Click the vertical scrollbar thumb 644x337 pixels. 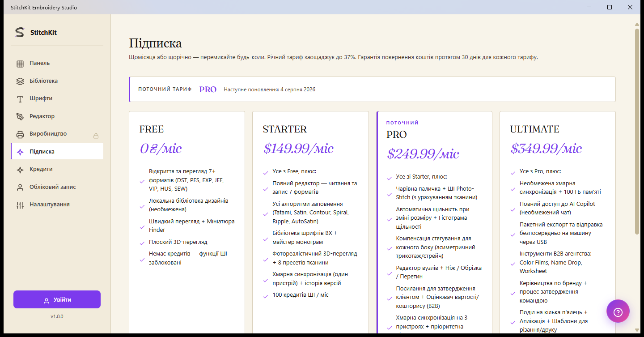[x=637, y=132]
